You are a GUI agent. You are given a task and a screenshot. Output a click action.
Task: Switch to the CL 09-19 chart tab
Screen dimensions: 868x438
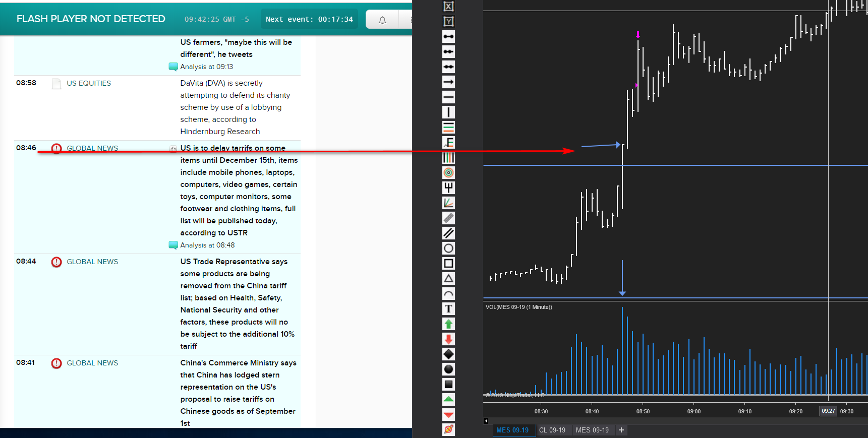click(x=552, y=430)
